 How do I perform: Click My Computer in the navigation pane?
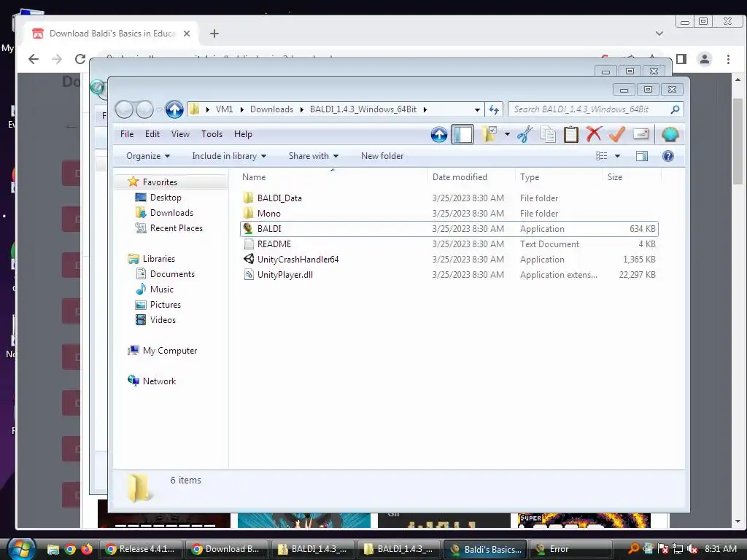point(169,351)
